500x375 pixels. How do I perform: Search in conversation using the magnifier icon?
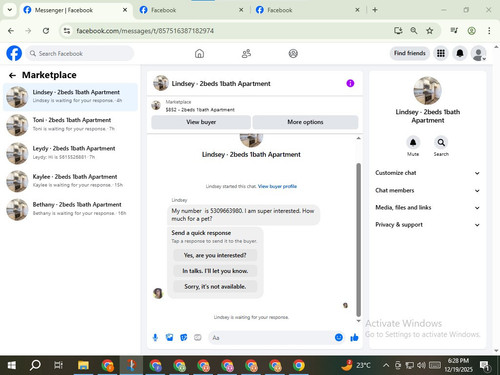click(441, 143)
